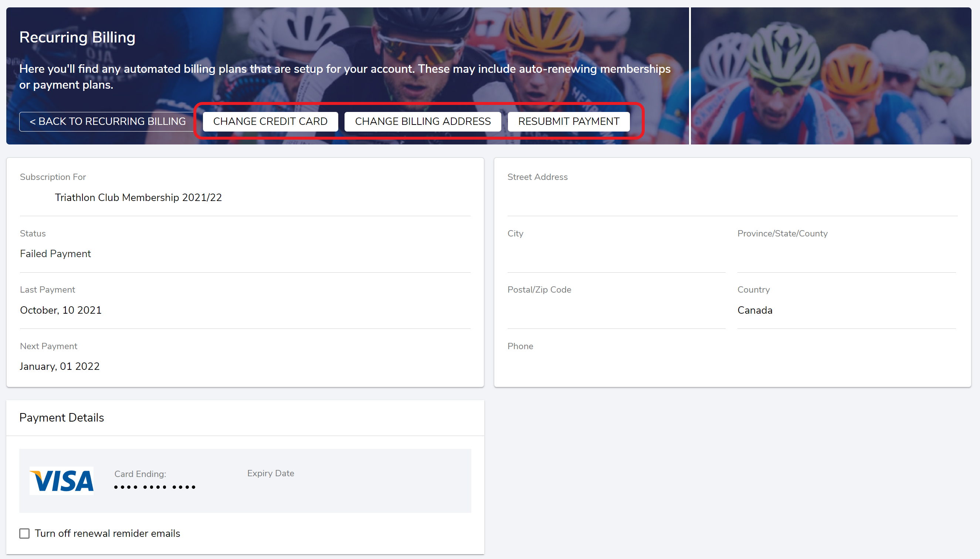
Task: Click the Expiry Date label
Action: pyautogui.click(x=270, y=473)
